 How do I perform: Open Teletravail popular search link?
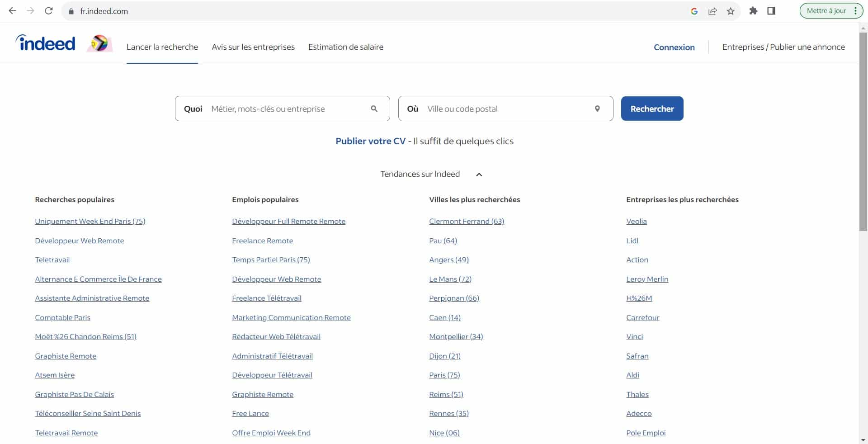click(52, 260)
